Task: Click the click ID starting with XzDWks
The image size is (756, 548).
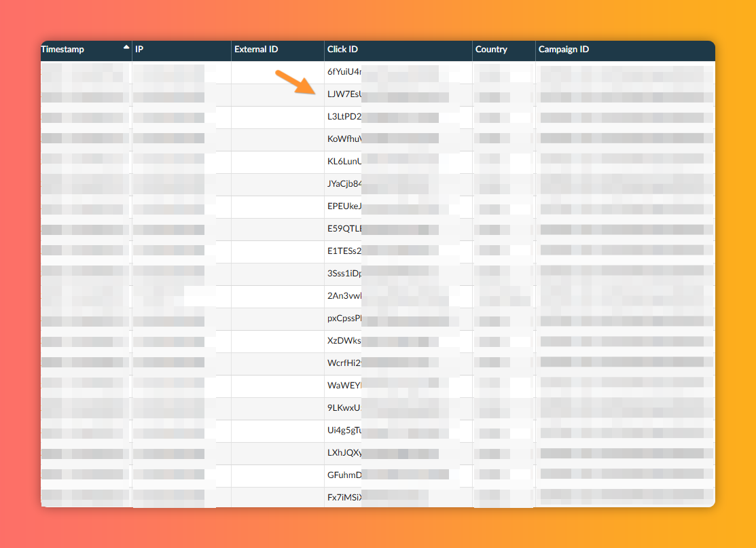Action: pyautogui.click(x=344, y=340)
